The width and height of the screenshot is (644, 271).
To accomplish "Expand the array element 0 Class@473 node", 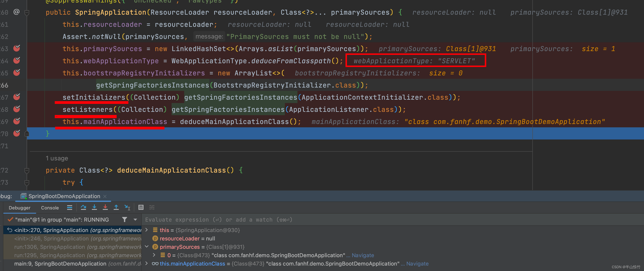I will tap(154, 255).
